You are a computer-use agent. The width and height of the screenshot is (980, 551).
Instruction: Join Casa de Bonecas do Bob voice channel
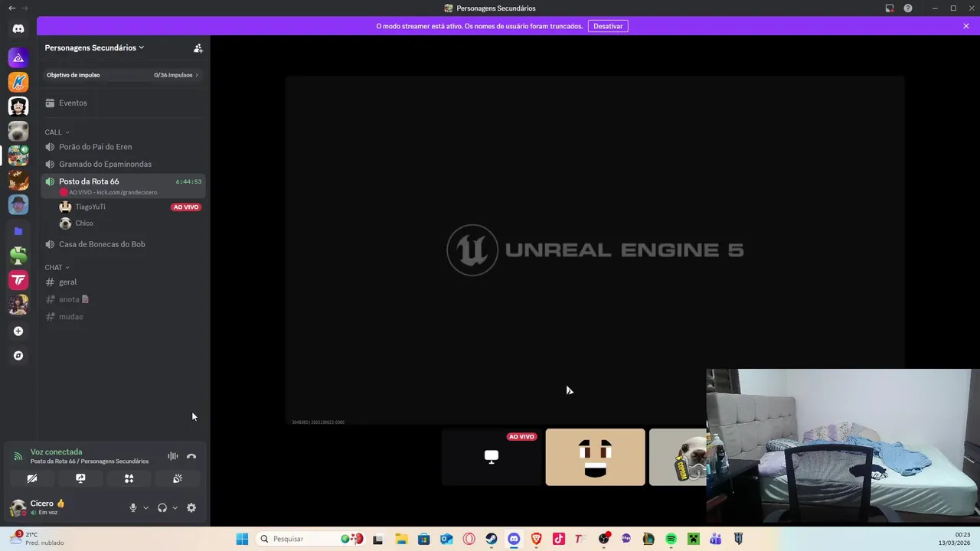pyautogui.click(x=122, y=244)
